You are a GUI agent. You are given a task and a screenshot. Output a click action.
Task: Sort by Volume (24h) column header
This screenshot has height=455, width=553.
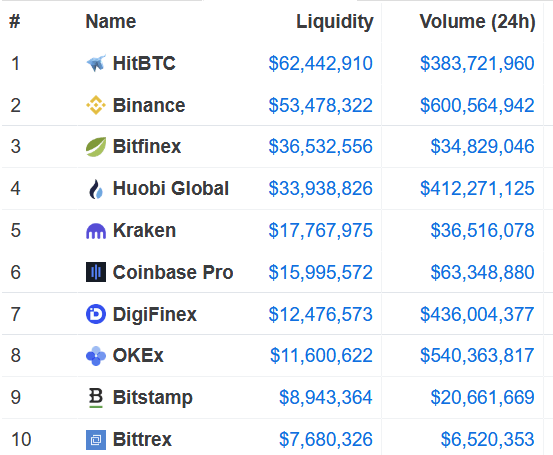[x=478, y=22]
